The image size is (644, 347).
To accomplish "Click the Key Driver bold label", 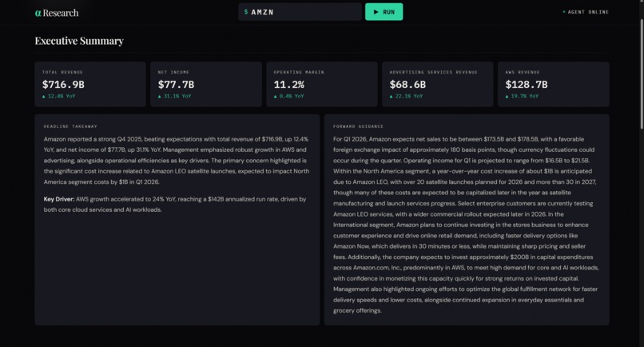I will pos(59,199).
